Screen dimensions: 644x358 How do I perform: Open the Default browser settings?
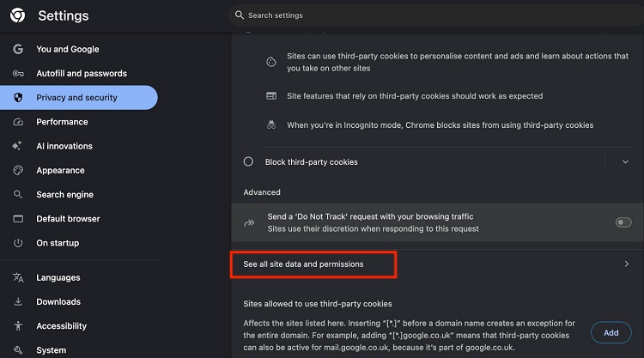click(68, 219)
